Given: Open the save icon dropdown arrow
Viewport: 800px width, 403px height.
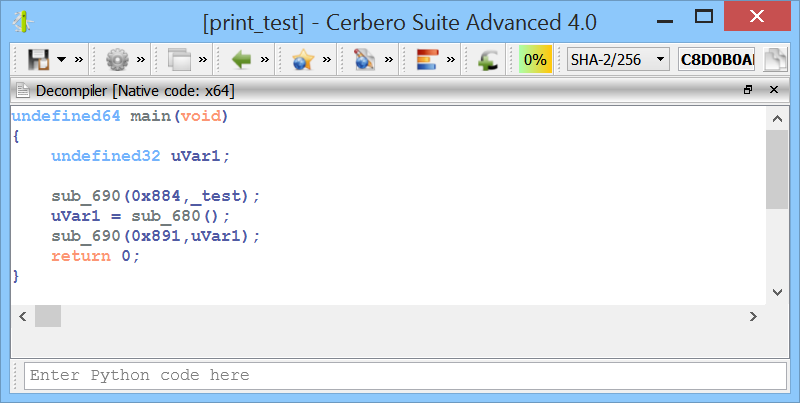Looking at the screenshot, I should (61, 60).
